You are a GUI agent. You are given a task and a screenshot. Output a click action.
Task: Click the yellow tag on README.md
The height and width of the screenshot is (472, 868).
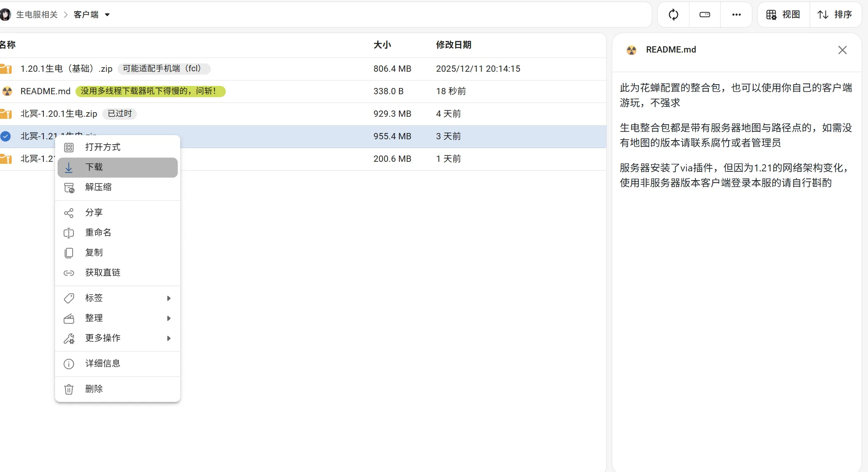(x=150, y=91)
